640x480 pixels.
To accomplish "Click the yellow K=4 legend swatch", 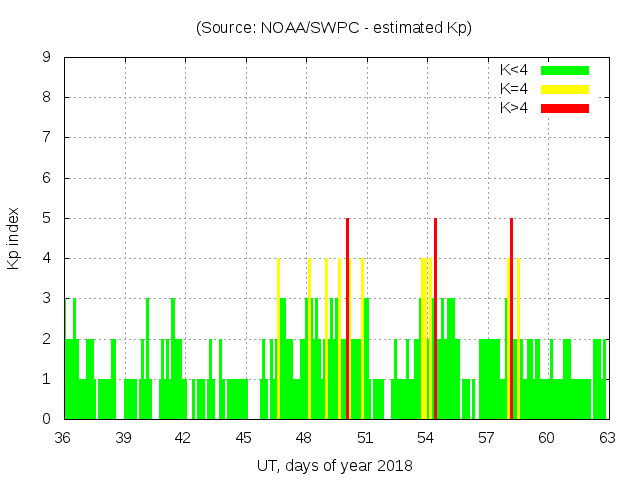I will 565,89.
